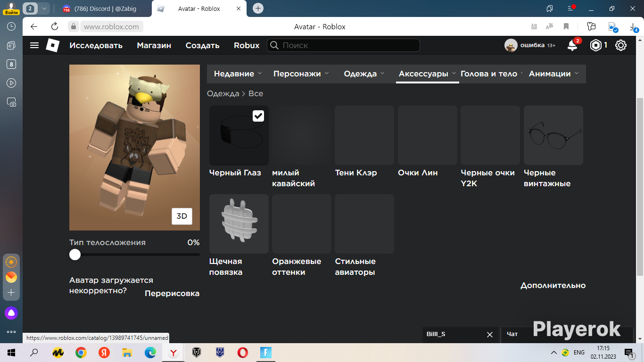Expand the Анимации dropdown chevron
Screen dimensions: 644x362
pyautogui.click(x=577, y=74)
